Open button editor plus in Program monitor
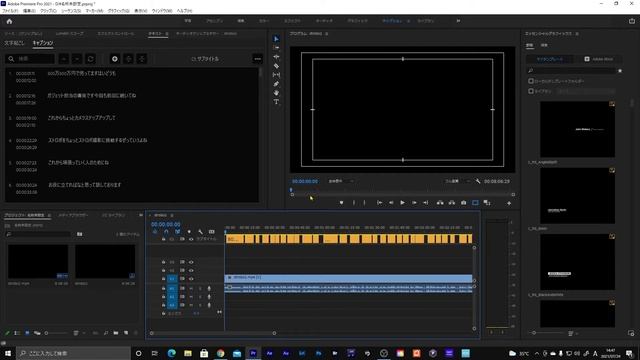The height and width of the screenshot is (360, 640). point(509,203)
